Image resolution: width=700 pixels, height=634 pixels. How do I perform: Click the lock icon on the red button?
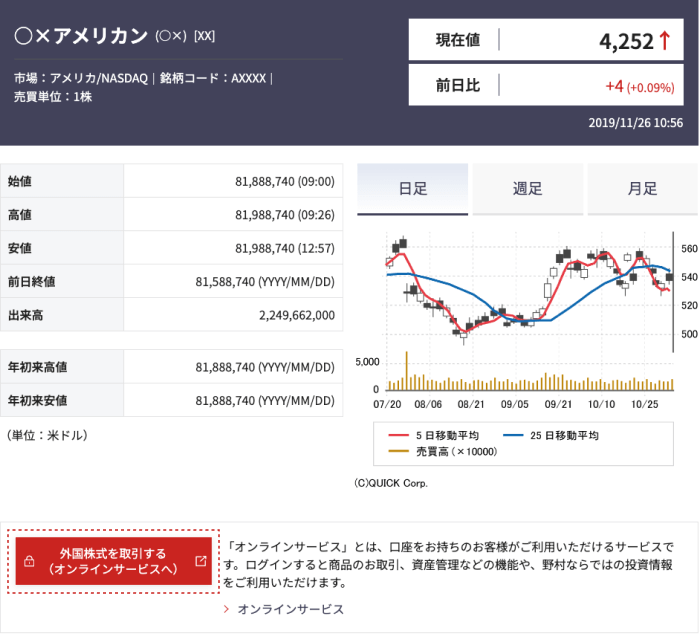coord(30,561)
